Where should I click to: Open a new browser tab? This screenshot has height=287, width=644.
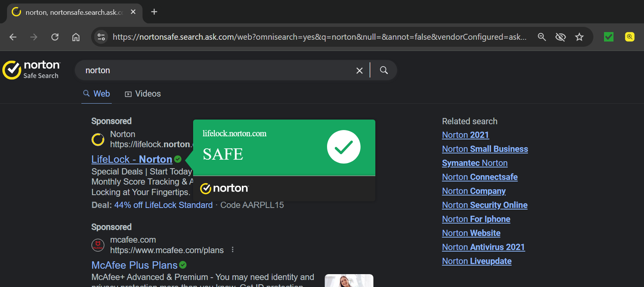(154, 12)
